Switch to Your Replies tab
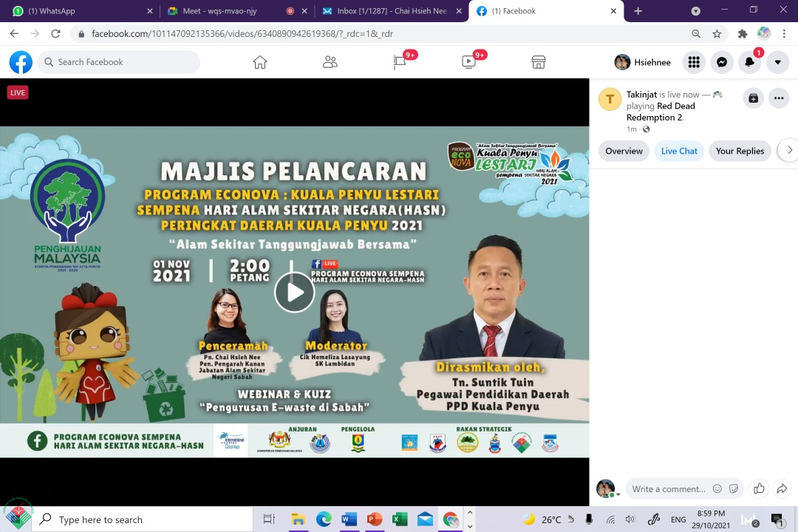Viewport: 798px width, 532px height. (x=740, y=151)
